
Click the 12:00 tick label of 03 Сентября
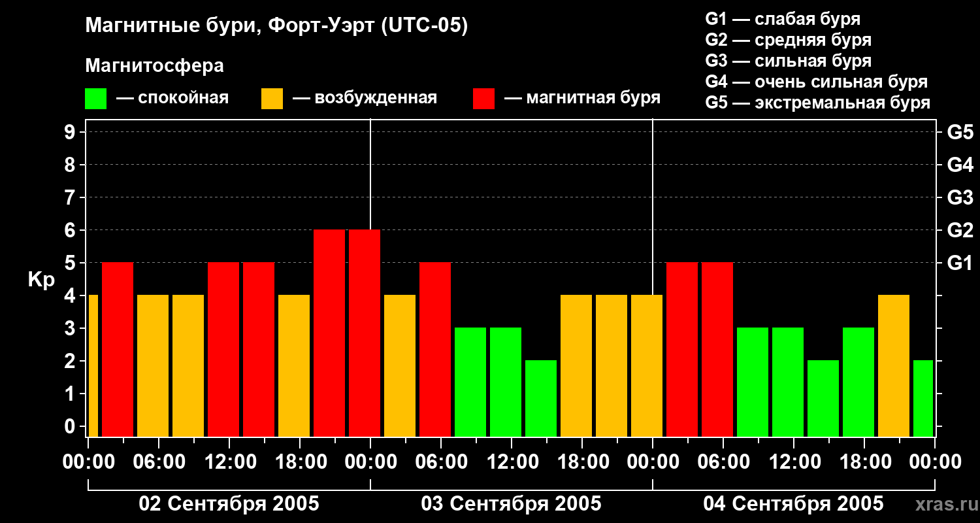[x=512, y=462]
